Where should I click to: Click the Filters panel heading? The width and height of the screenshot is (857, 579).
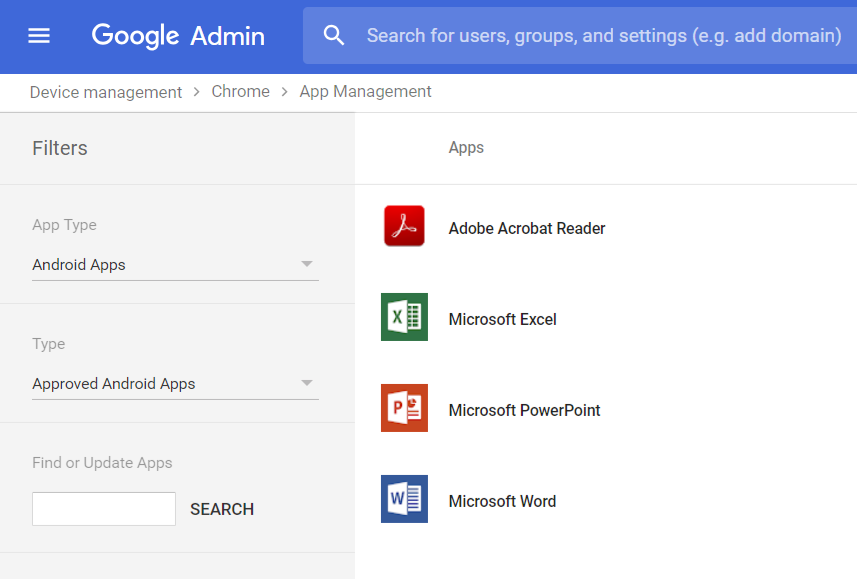[x=60, y=148]
